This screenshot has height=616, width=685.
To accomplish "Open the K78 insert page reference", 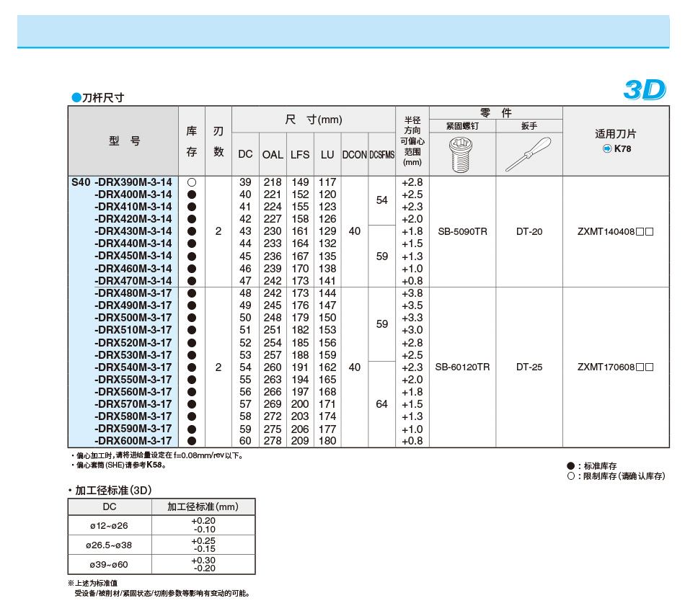I will [x=622, y=148].
